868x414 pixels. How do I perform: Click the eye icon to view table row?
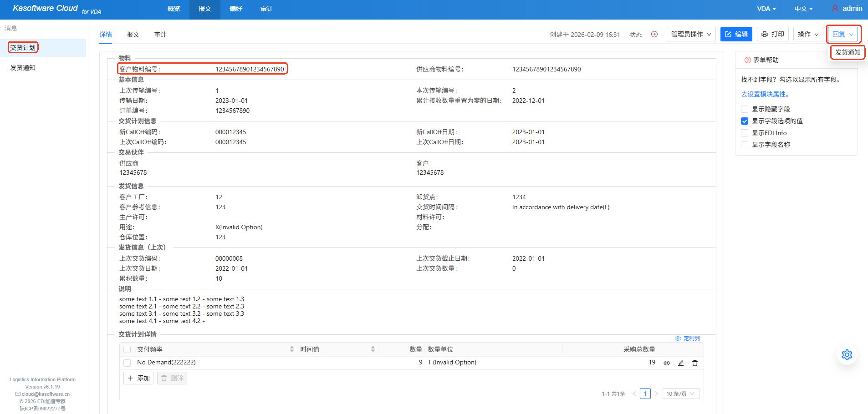(667, 363)
